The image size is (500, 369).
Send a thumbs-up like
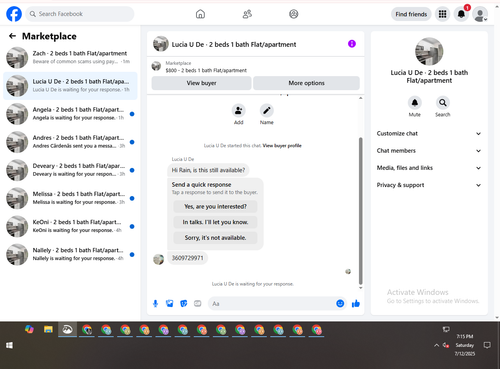356,304
